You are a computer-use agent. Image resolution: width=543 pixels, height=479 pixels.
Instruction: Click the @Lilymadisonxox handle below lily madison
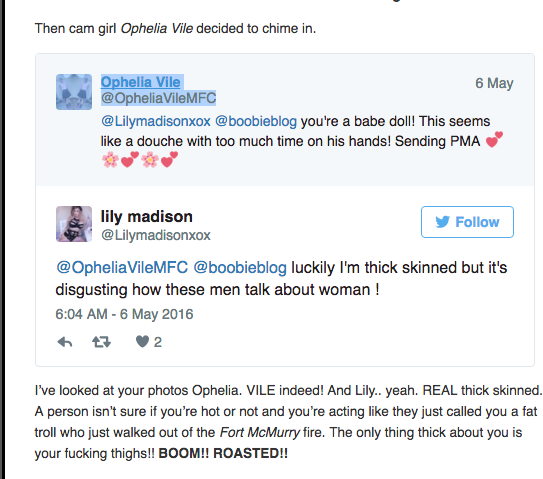(156, 236)
